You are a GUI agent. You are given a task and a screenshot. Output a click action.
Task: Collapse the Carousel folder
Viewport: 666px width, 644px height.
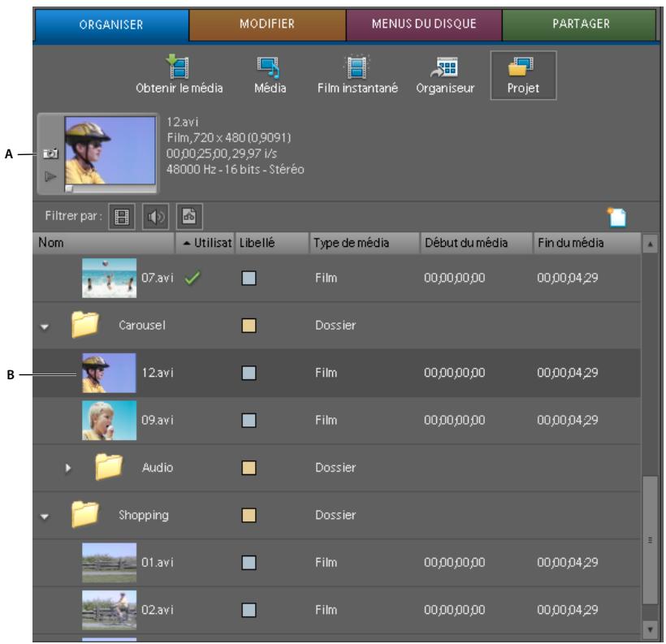45,326
